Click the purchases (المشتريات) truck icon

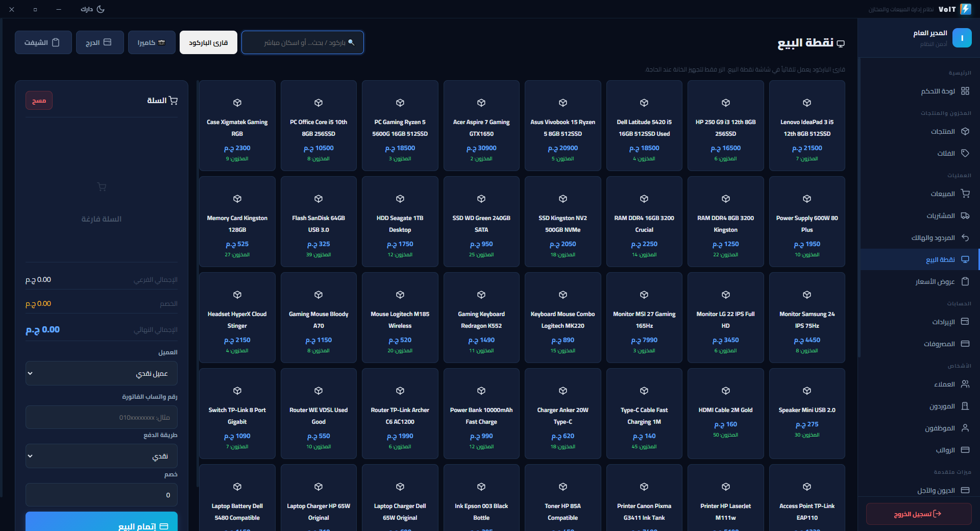965,215
